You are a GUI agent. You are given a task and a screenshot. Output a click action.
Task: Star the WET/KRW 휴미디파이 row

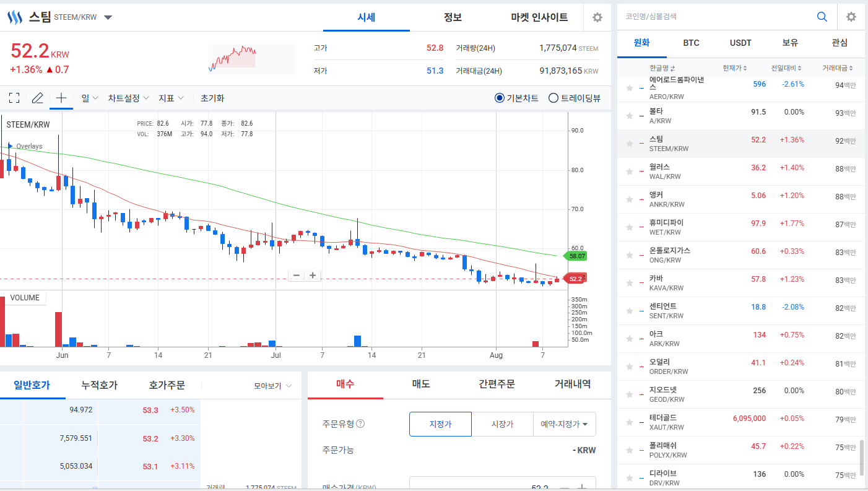coord(630,227)
